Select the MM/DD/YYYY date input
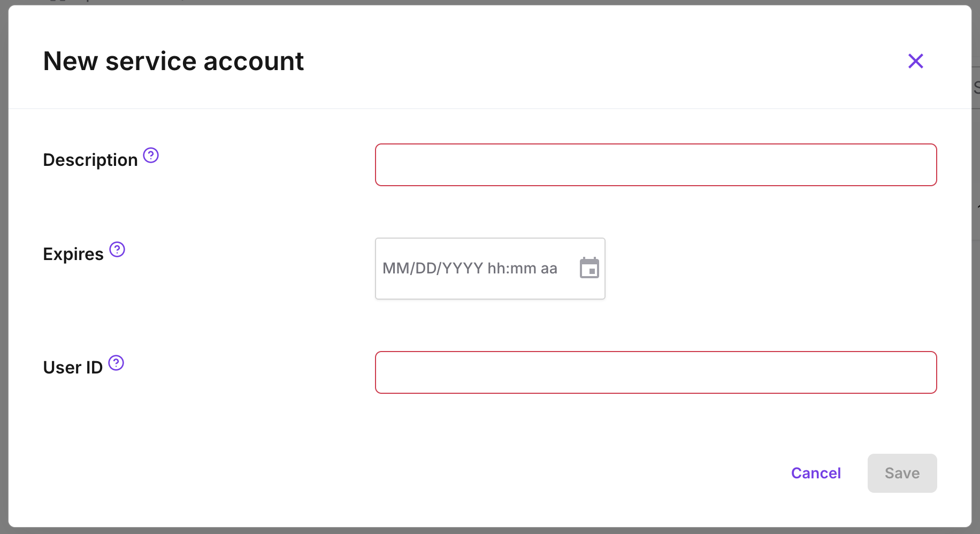This screenshot has width=980, height=534. pyautogui.click(x=471, y=268)
